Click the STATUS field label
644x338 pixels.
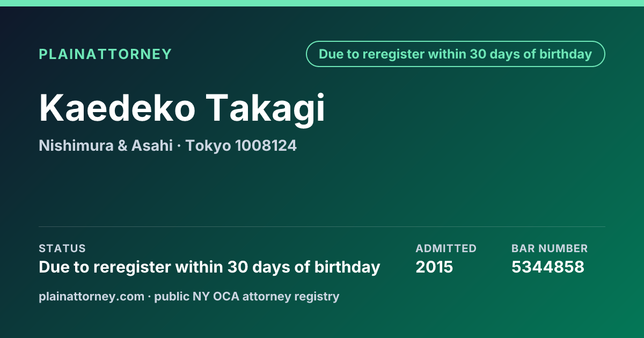click(x=62, y=248)
